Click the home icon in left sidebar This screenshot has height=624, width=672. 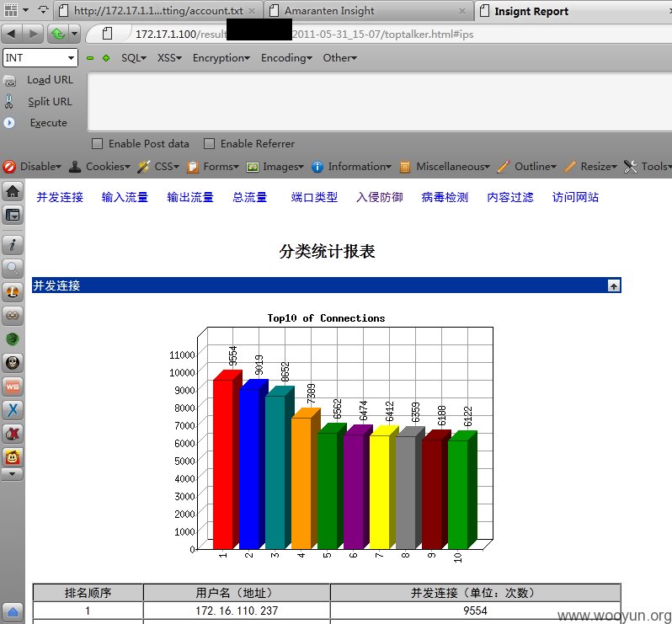coord(13,191)
